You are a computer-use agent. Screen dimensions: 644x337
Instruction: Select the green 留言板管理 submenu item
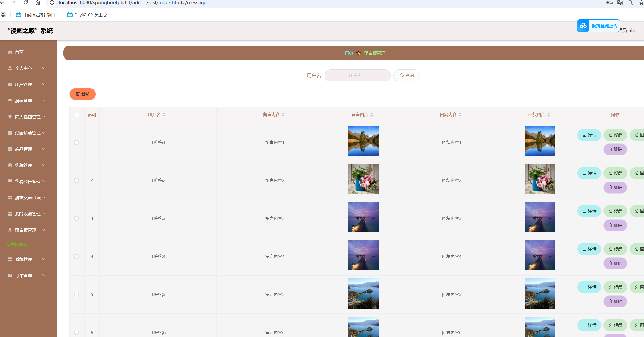point(17,245)
